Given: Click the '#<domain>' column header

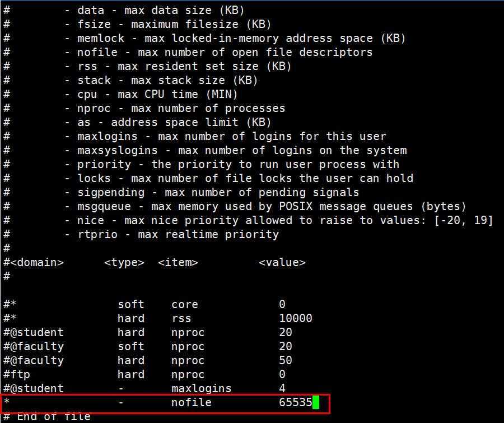Looking at the screenshot, I should 34,263.
